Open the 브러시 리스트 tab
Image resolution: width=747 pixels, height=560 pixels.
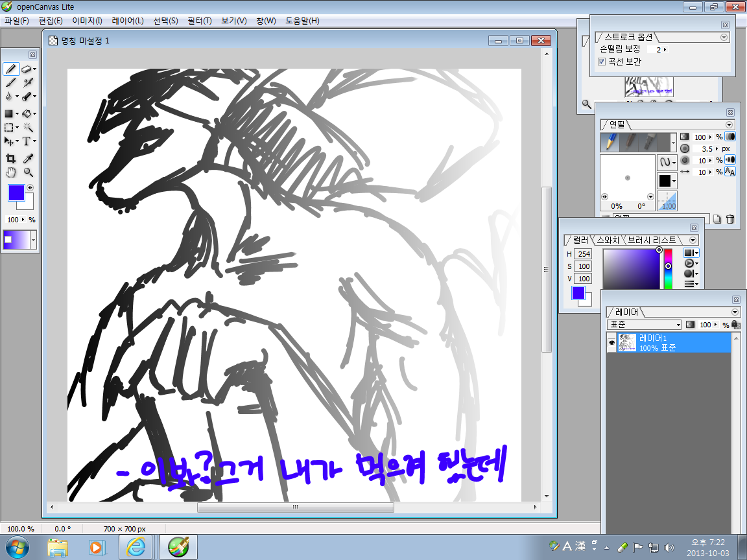click(651, 240)
